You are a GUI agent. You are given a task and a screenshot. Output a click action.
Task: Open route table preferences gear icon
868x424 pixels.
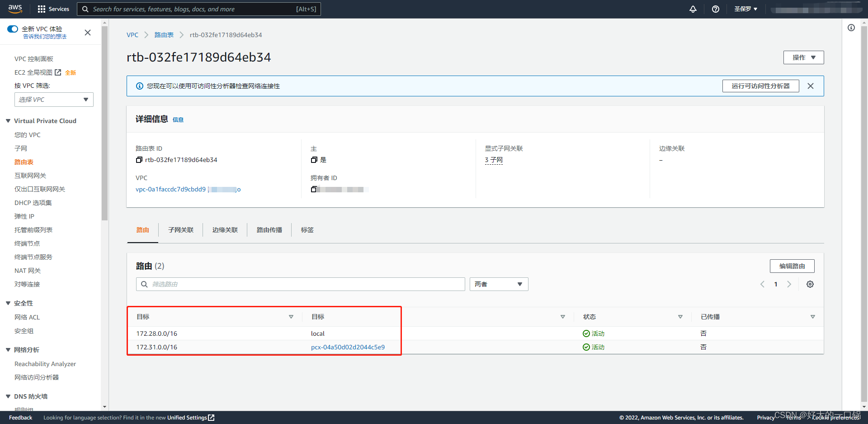pos(810,284)
